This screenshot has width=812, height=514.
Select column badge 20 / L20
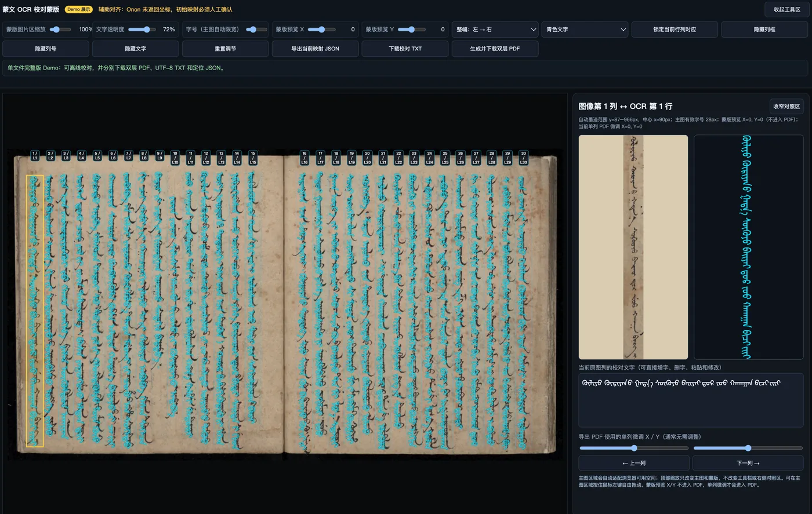[x=367, y=158]
